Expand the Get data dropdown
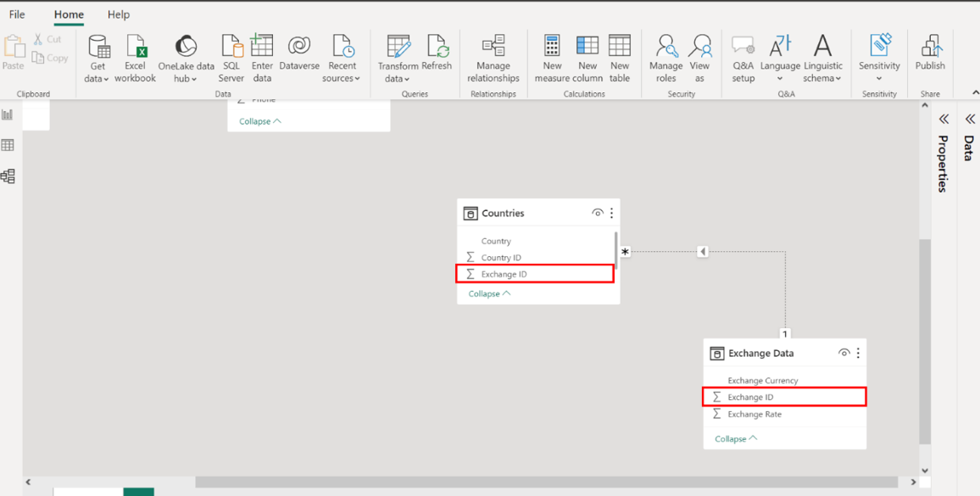Viewport: 980px width, 496px height. [x=97, y=78]
